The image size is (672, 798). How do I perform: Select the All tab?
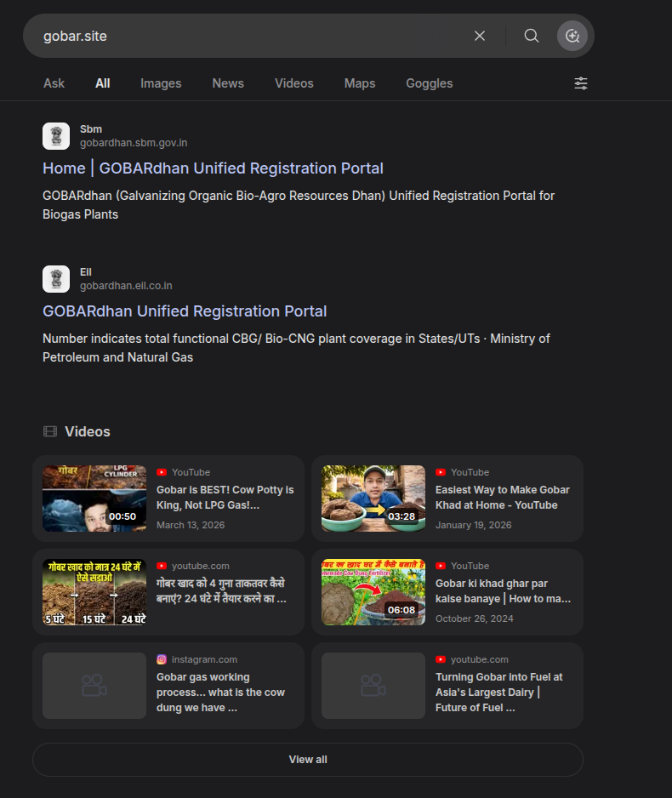tap(103, 83)
